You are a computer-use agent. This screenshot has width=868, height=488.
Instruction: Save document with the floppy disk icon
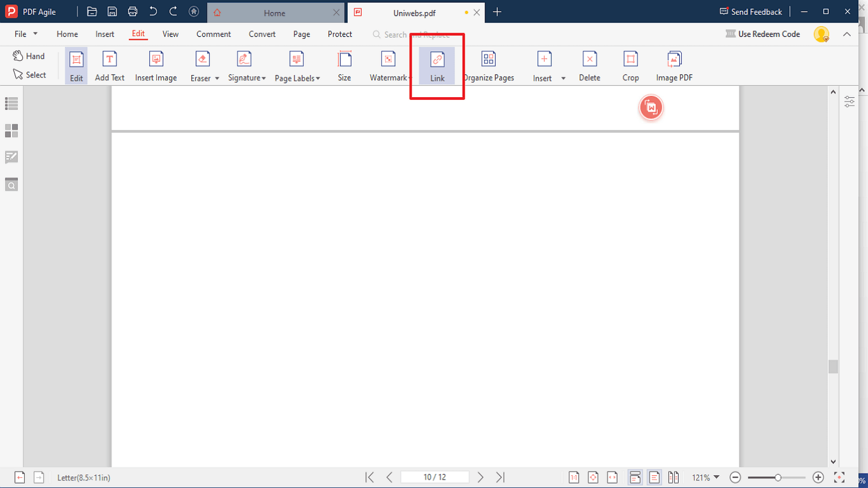tap(112, 12)
